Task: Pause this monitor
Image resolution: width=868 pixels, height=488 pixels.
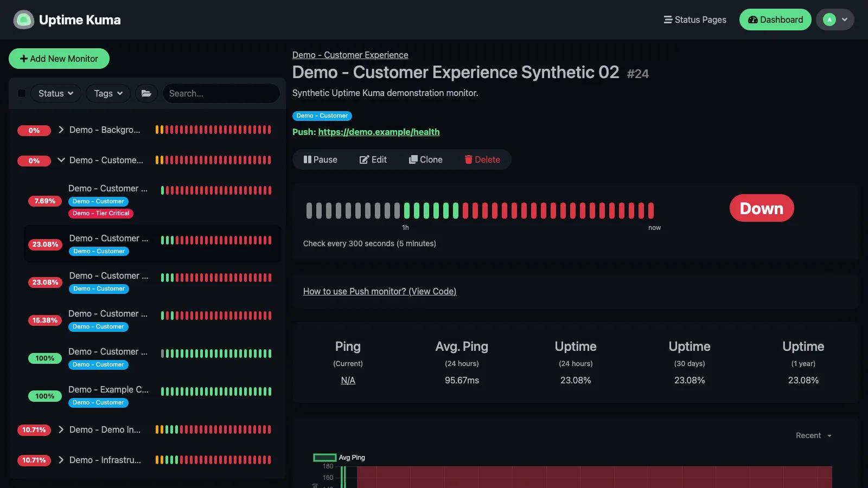Action: [321, 159]
